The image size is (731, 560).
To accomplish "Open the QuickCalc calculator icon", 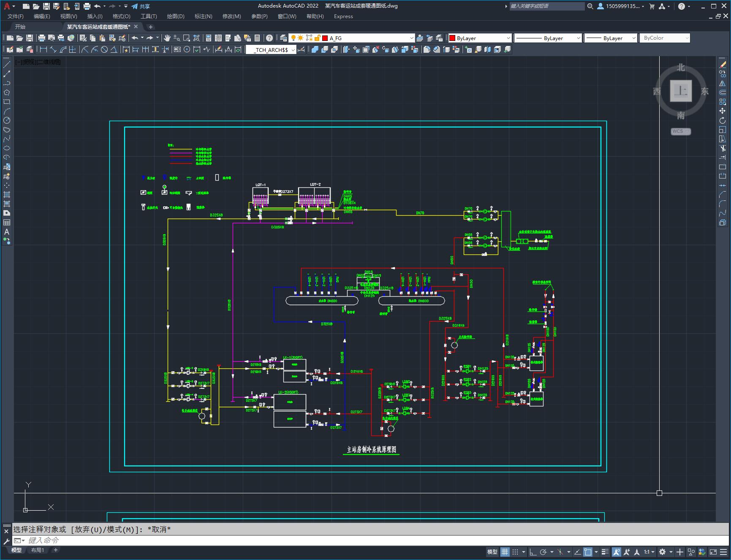I will [x=257, y=38].
